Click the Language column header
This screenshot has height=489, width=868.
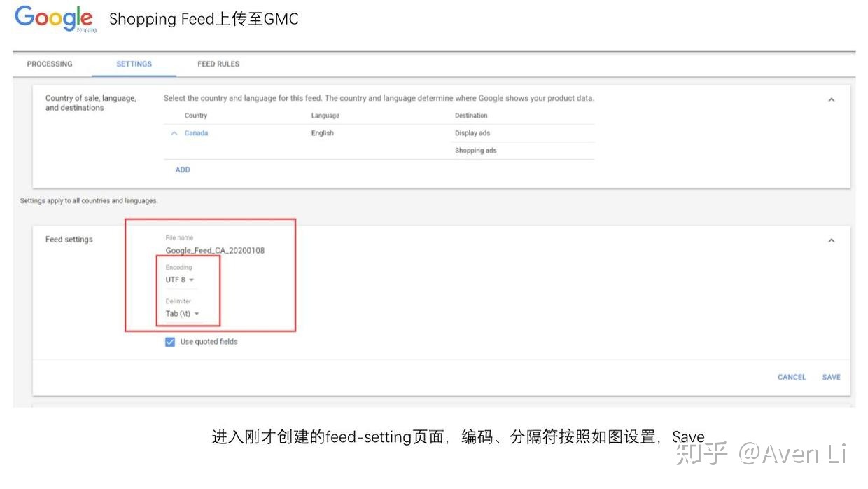325,116
